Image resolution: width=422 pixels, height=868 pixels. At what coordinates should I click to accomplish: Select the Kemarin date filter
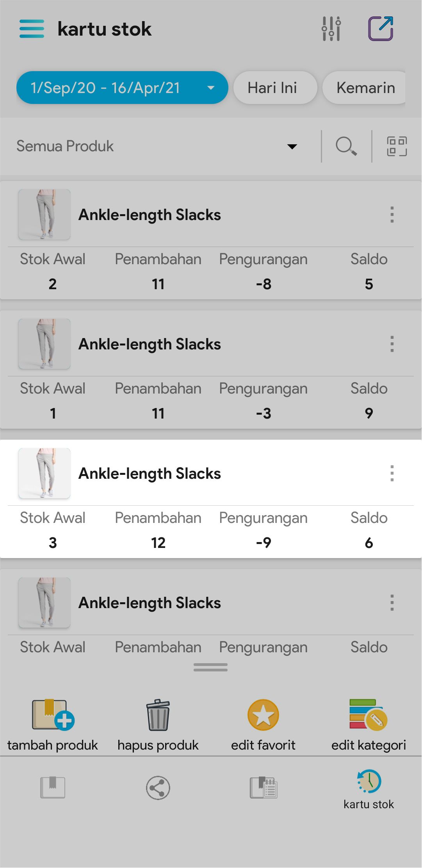click(365, 88)
